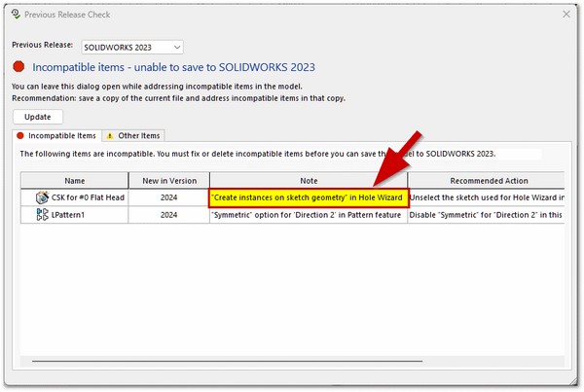Select the CSK for #0 Flat Head row

tap(292, 197)
